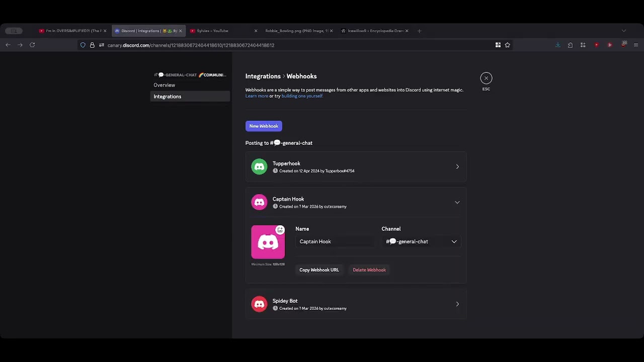This screenshot has width=644, height=362.
Task: Click Captain Hook row title text
Action: [288, 199]
